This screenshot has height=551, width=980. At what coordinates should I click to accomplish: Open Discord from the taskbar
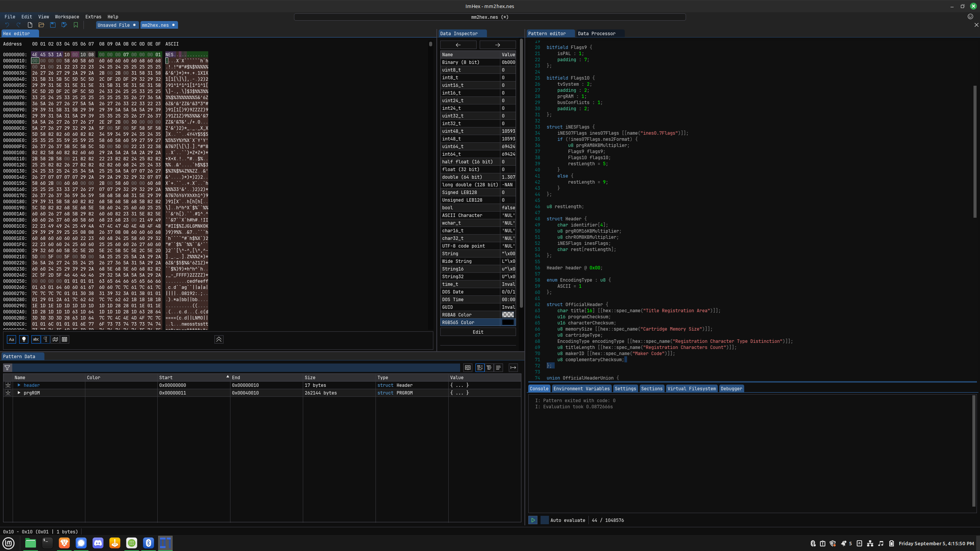coord(98,543)
